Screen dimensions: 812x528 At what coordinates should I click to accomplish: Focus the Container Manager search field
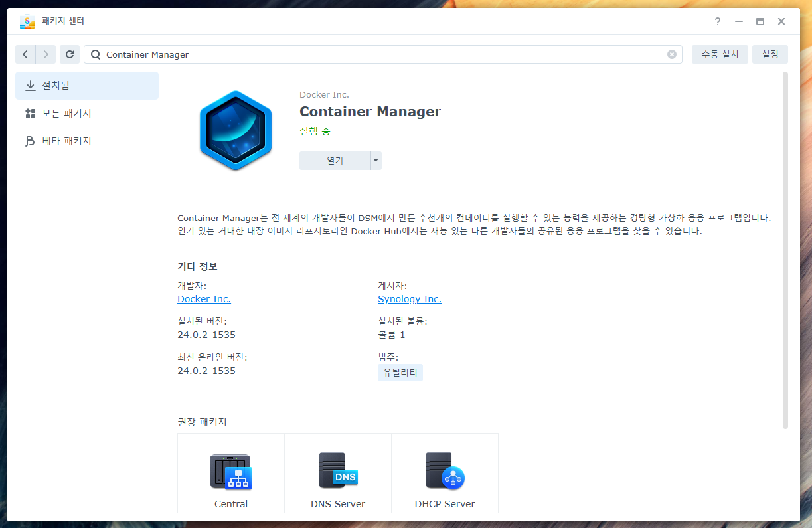click(383, 54)
